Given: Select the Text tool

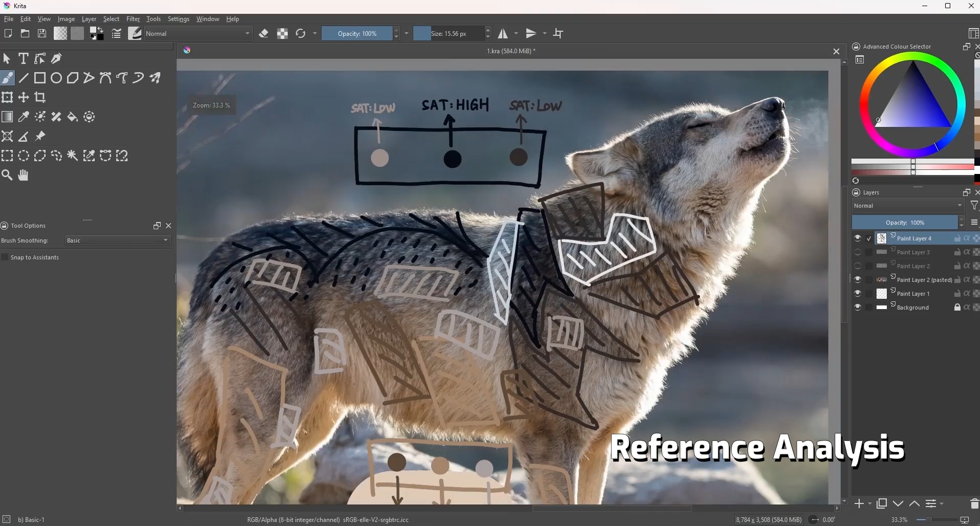Looking at the screenshot, I should click(x=23, y=58).
